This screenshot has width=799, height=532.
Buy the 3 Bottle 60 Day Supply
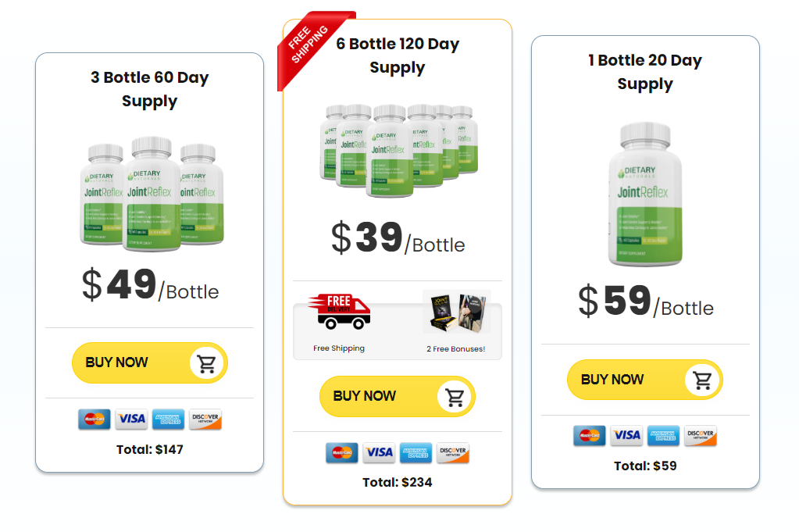(150, 362)
